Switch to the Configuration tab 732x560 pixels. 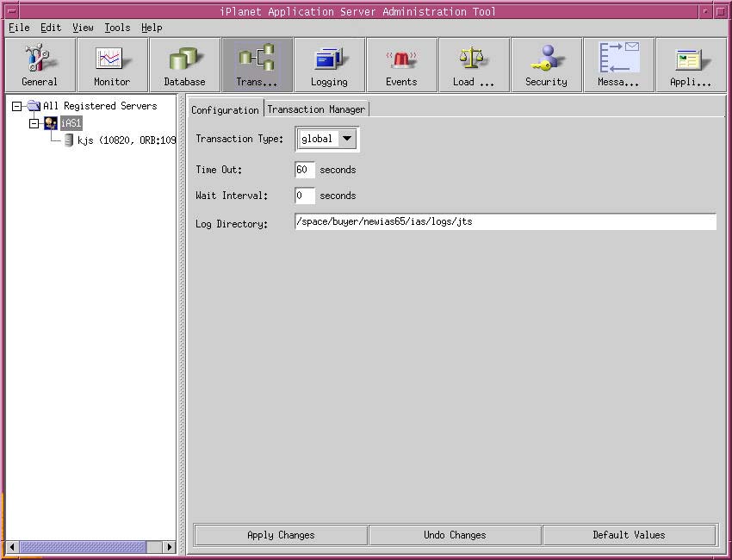pyautogui.click(x=225, y=109)
